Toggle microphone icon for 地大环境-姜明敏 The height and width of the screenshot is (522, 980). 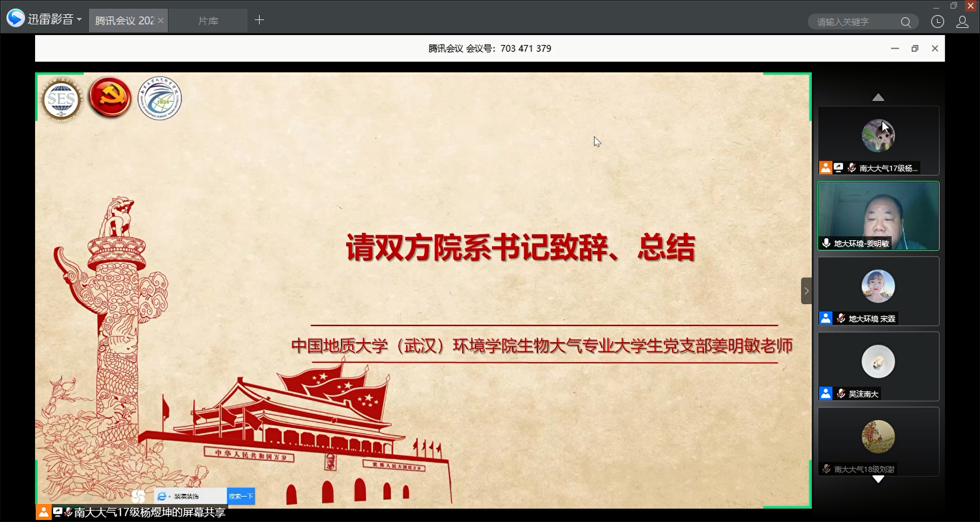826,243
